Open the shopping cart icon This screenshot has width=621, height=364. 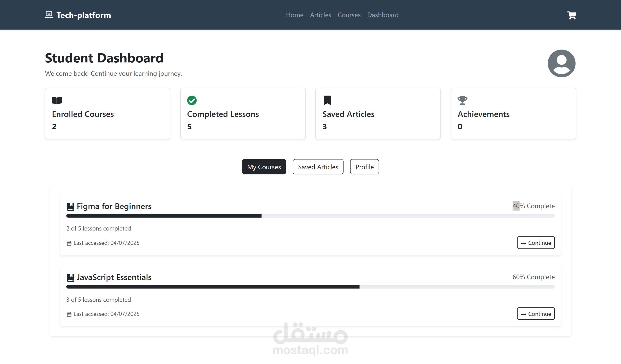pos(571,15)
